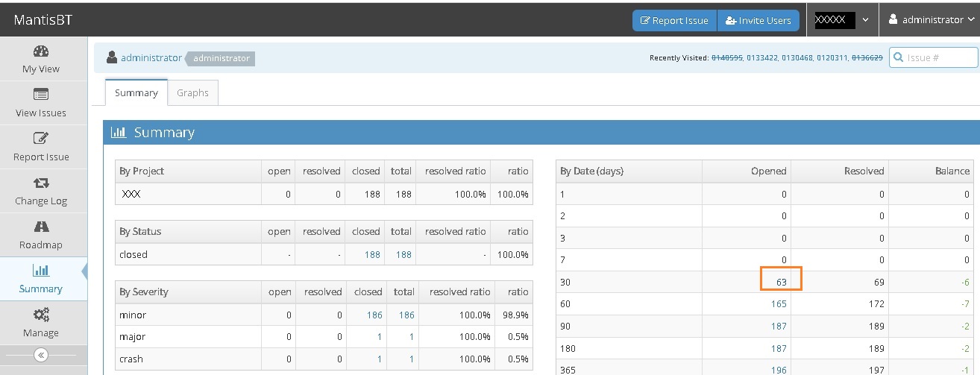Expand the administrator account menu
Screen dimensions: 980x375
(x=932, y=20)
